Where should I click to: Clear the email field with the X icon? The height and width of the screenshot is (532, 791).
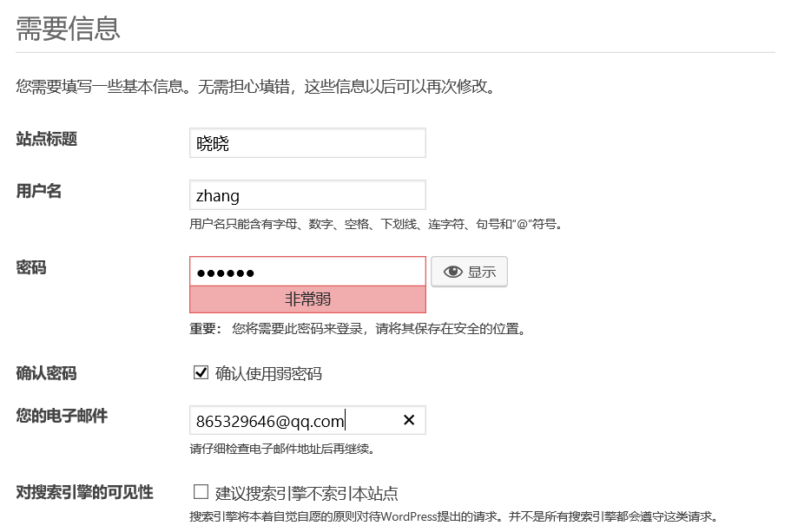coord(409,420)
